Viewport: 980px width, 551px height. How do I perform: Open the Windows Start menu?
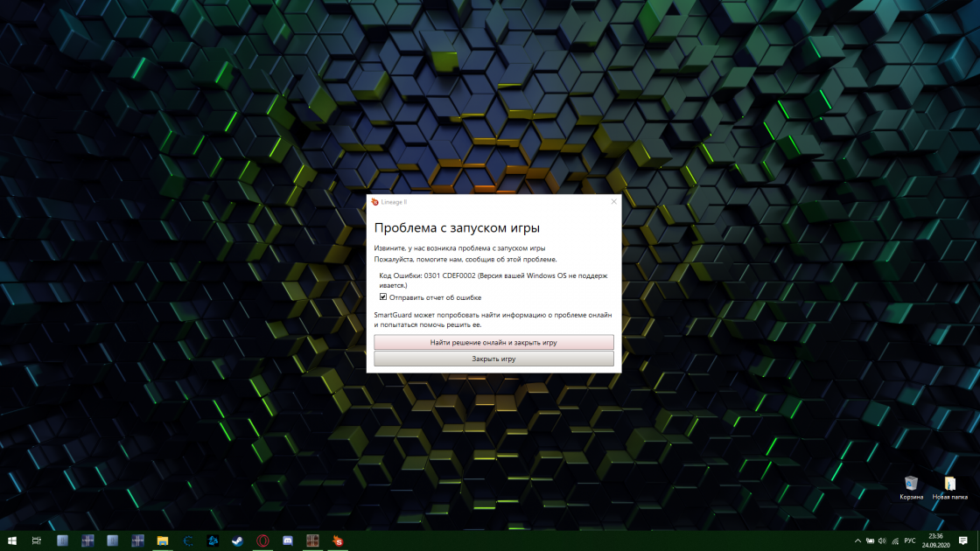tap(12, 541)
